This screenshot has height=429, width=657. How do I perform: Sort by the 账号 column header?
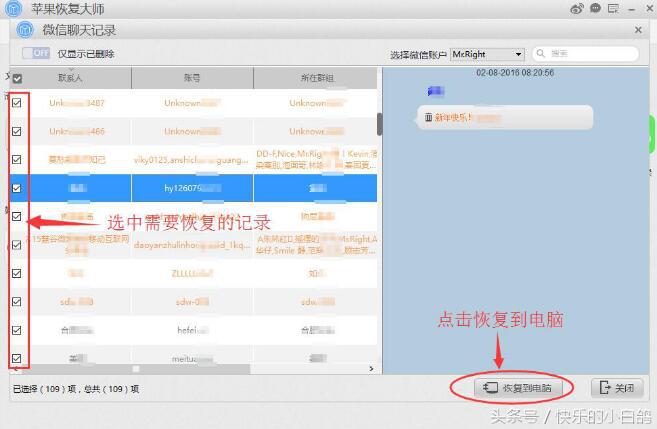pyautogui.click(x=192, y=78)
